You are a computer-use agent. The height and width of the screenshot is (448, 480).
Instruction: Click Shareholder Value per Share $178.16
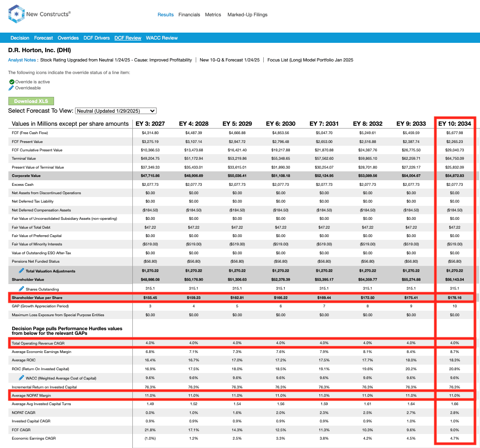(x=454, y=298)
